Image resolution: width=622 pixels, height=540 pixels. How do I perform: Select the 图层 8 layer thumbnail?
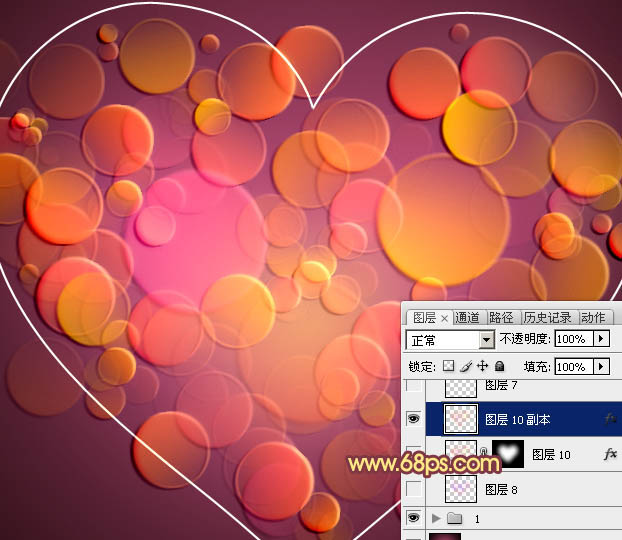(461, 489)
